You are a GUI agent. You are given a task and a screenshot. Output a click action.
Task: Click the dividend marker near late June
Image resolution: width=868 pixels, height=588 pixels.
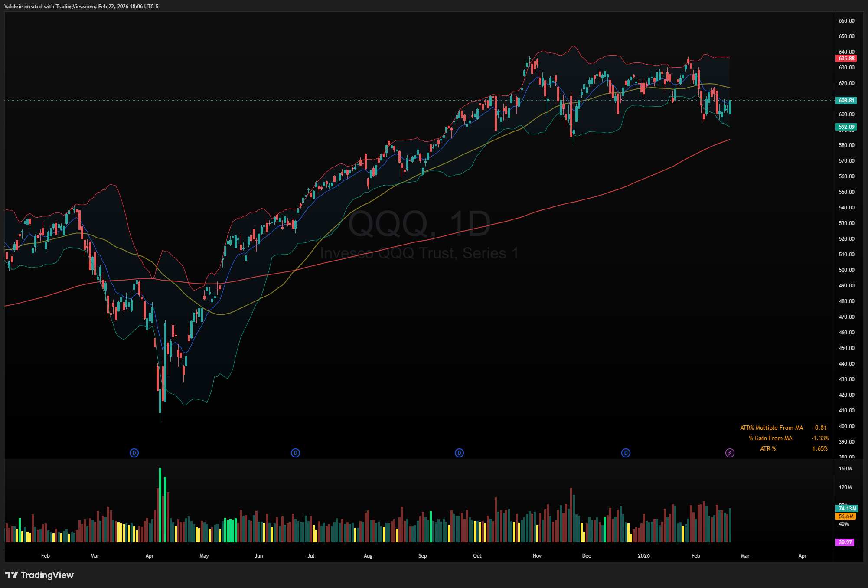point(295,453)
